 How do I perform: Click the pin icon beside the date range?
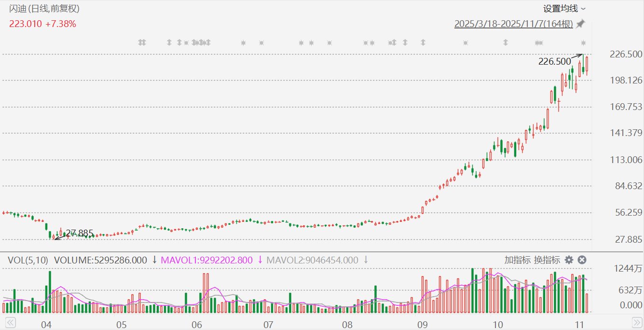pos(580,24)
